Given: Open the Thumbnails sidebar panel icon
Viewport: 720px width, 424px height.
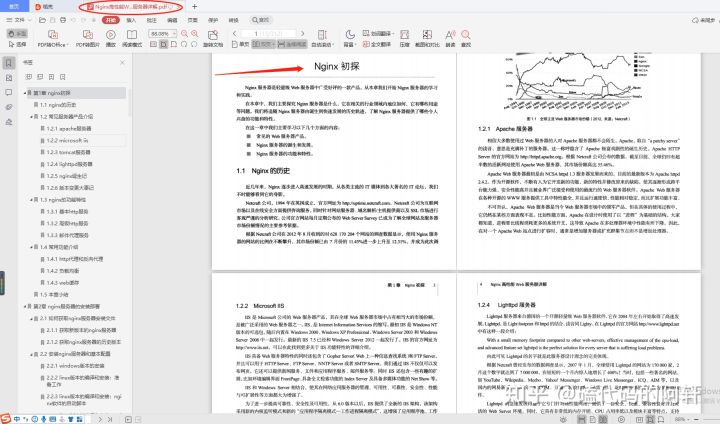Looking at the screenshot, I should tap(9, 78).
